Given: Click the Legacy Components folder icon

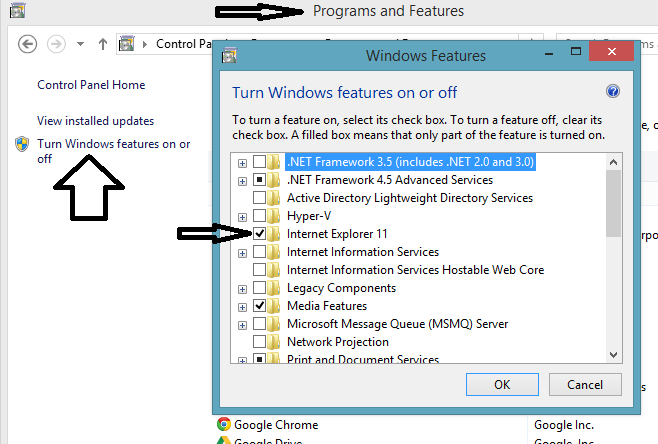Looking at the screenshot, I should coord(274,288).
